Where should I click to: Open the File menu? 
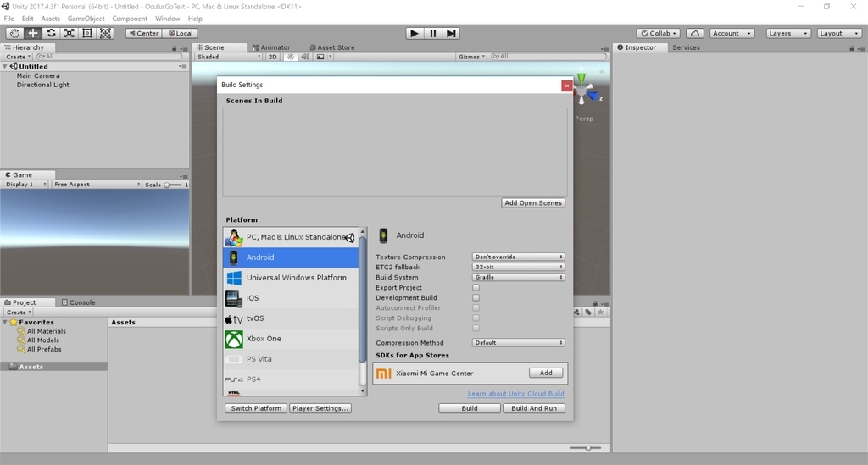8,19
